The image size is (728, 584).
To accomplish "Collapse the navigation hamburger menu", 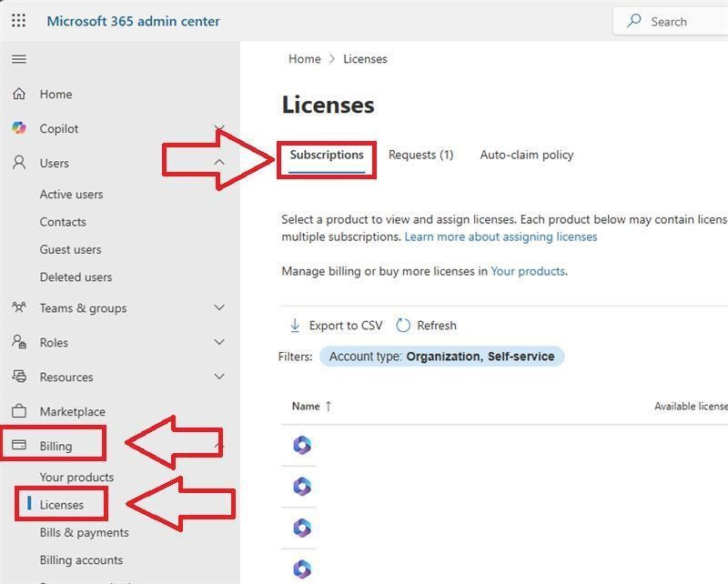I will (x=19, y=59).
